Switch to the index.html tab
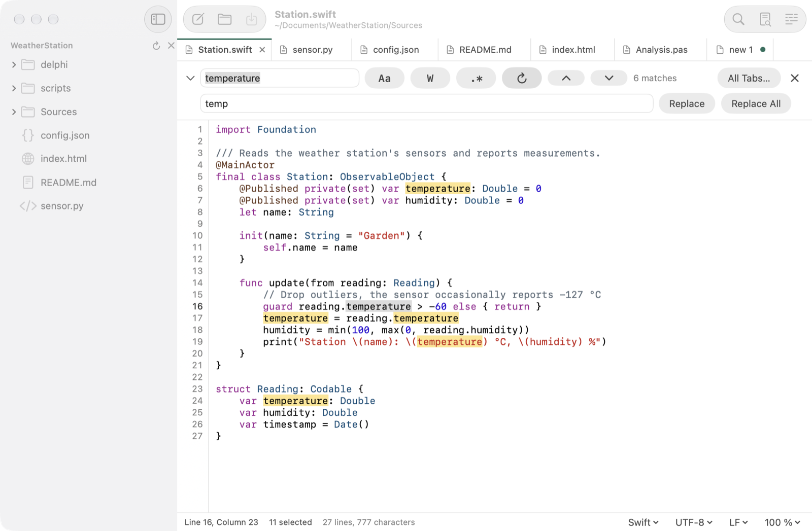The image size is (812, 531). coord(572,50)
